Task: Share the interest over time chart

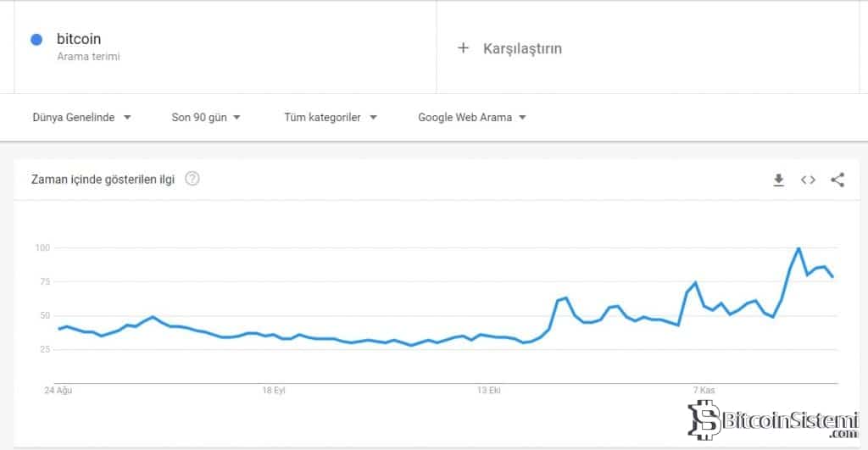Action: (x=837, y=180)
